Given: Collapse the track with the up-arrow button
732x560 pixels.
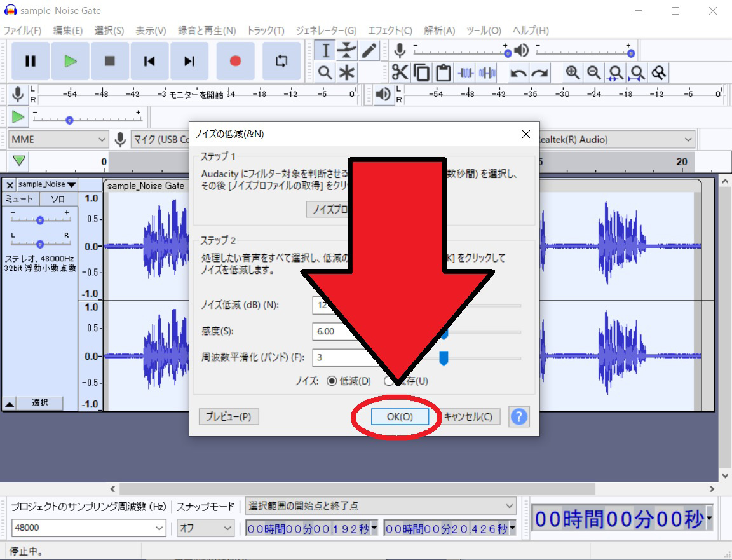Looking at the screenshot, I should pos(10,403).
